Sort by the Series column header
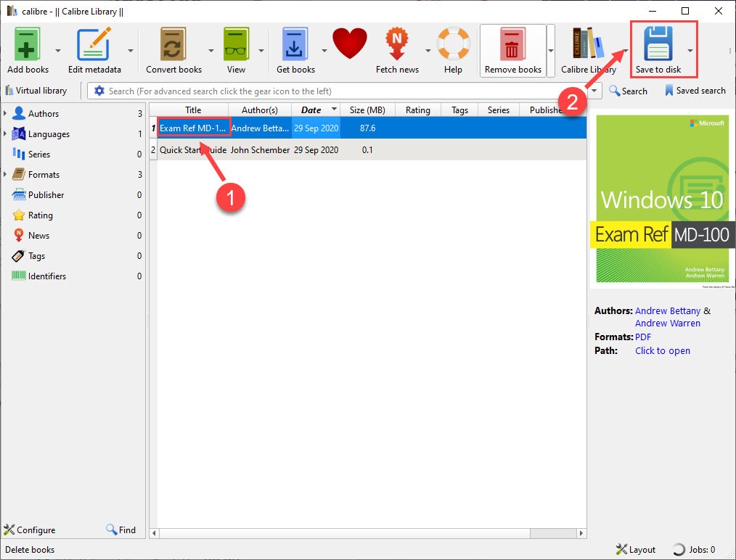This screenshot has width=736, height=560. pos(499,110)
